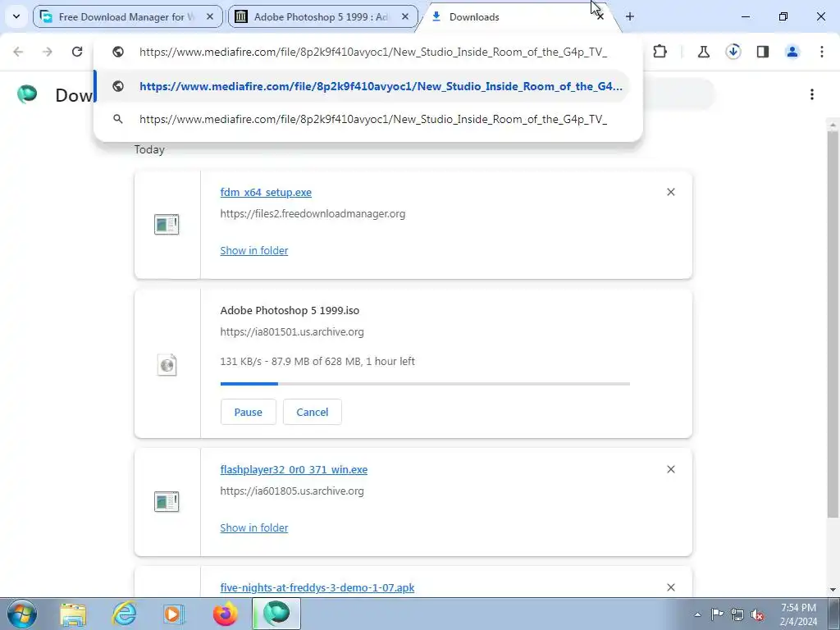840x630 pixels.
Task: Open the network tray icon
Action: (x=737, y=614)
